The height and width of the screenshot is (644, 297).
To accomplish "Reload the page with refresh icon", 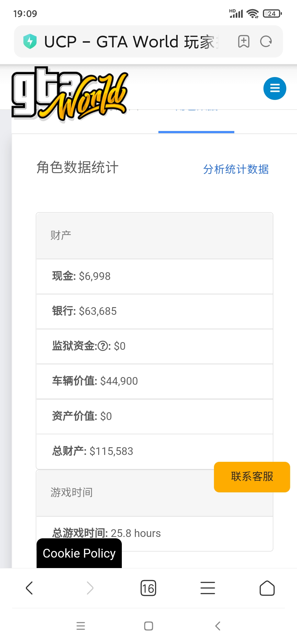I will [x=266, y=42].
